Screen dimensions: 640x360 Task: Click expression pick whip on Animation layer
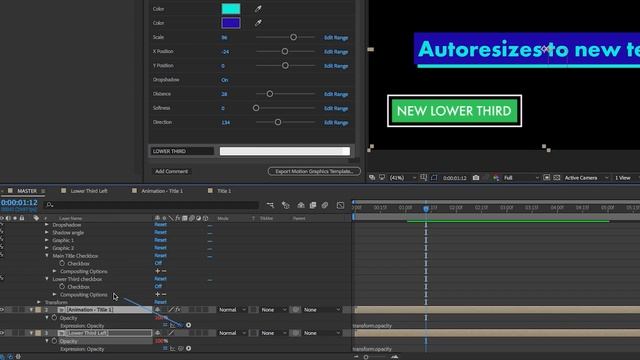pos(180,325)
